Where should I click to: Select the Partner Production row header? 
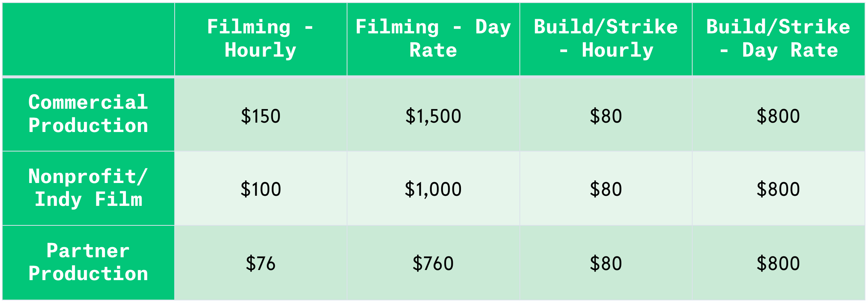[x=88, y=262]
